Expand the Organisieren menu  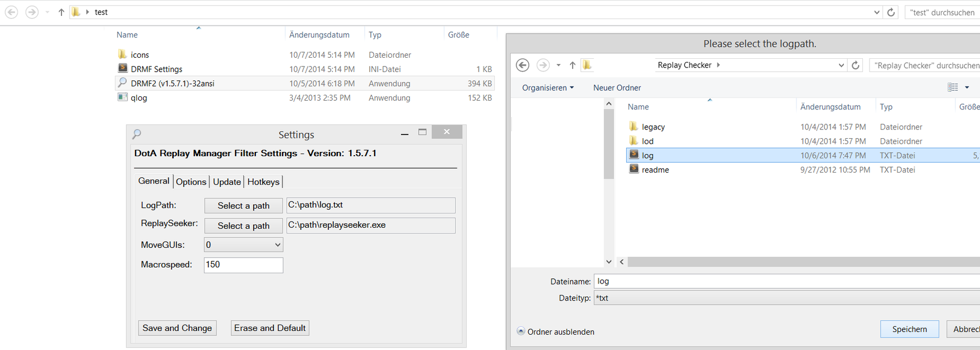coord(548,88)
